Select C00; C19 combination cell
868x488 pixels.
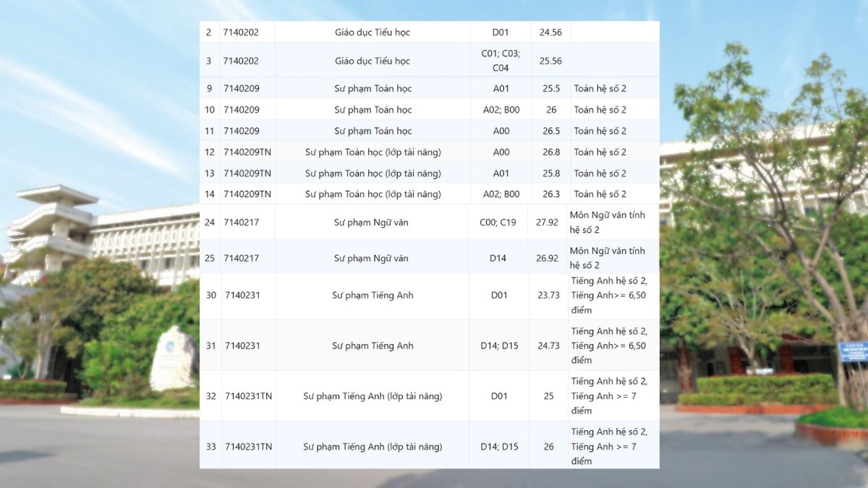[498, 223]
